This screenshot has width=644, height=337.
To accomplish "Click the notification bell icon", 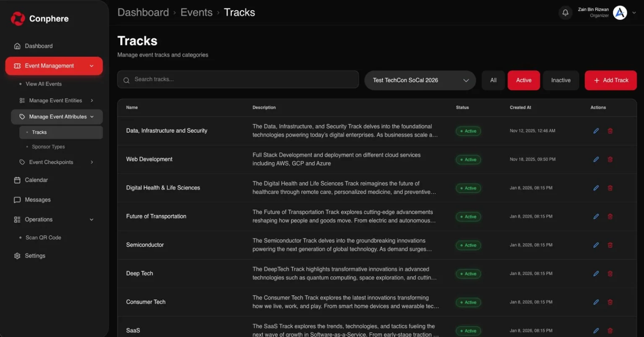I will pos(565,13).
